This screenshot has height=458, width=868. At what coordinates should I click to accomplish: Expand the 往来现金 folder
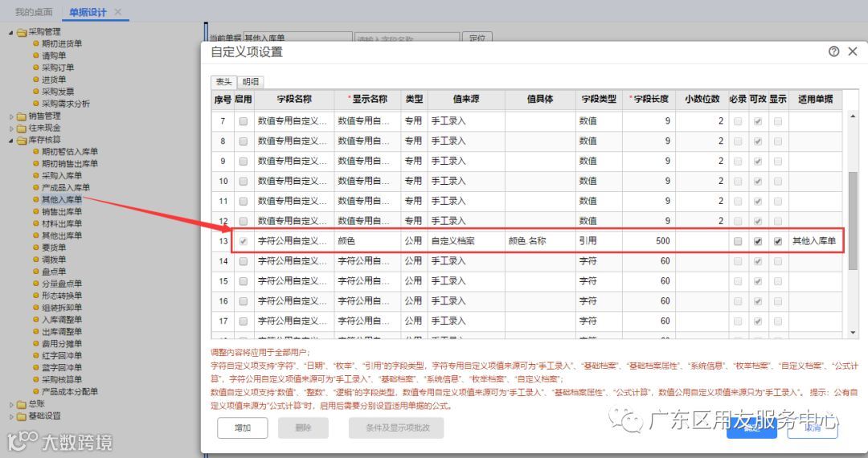[x=10, y=129]
